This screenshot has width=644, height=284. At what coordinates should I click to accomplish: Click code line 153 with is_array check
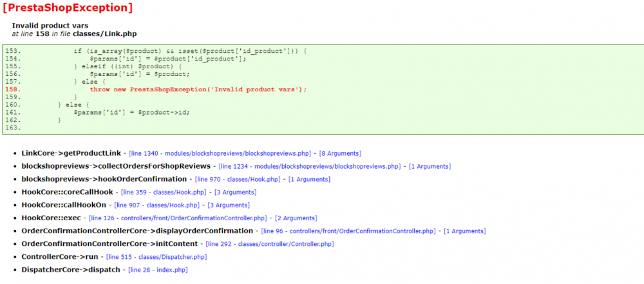click(x=191, y=51)
